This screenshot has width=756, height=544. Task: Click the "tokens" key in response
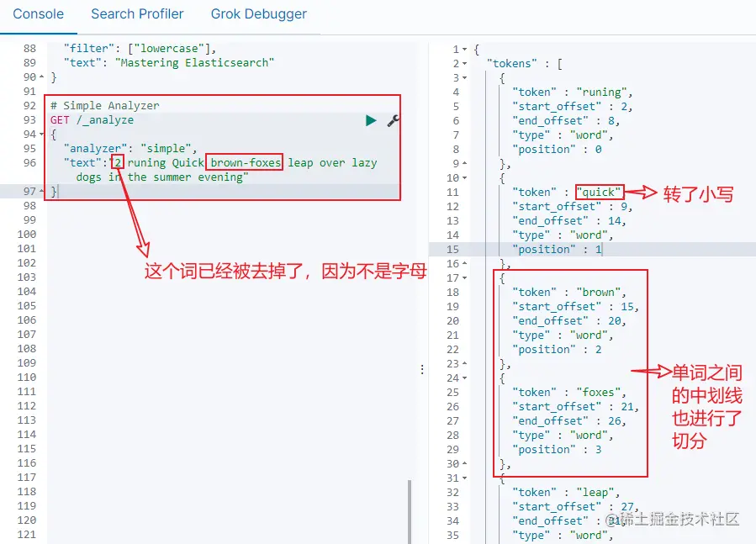512,64
